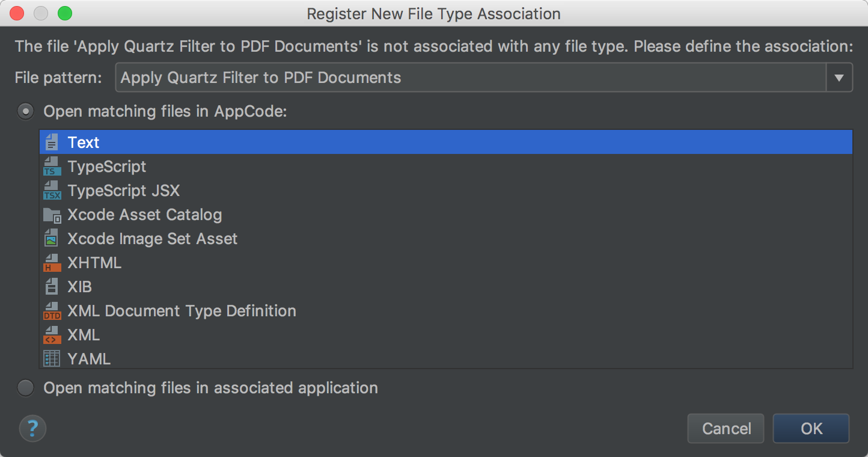Choose 'XML Document Type Definition' entry
The height and width of the screenshot is (457, 868).
445,311
